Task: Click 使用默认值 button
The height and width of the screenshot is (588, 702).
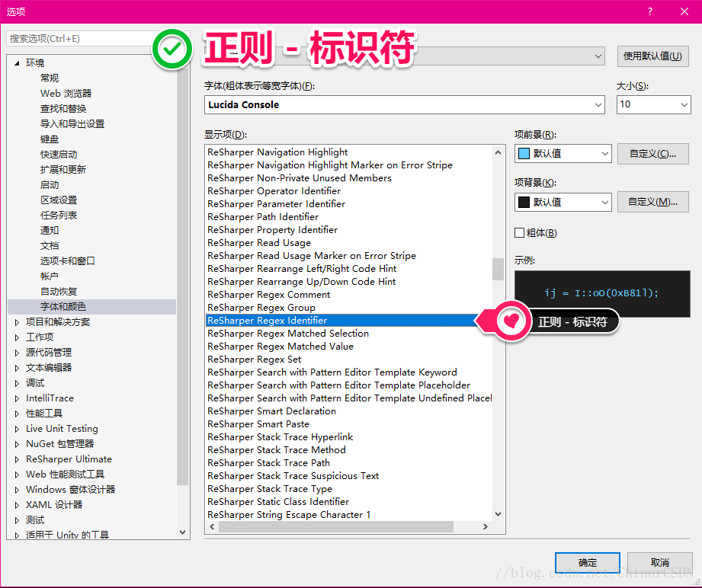Action: pyautogui.click(x=652, y=56)
